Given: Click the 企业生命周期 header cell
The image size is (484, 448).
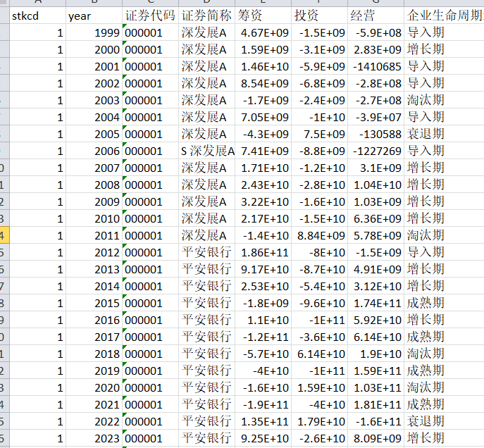Looking at the screenshot, I should tap(444, 15).
